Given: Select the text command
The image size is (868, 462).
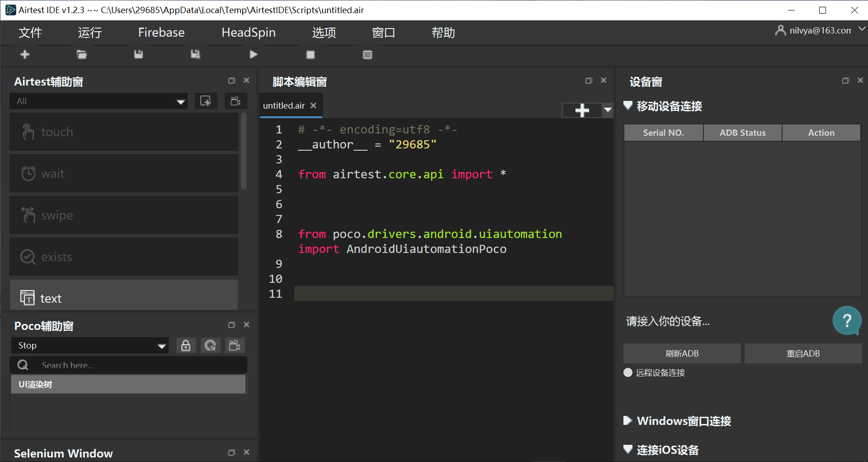Looking at the screenshot, I should click(124, 295).
